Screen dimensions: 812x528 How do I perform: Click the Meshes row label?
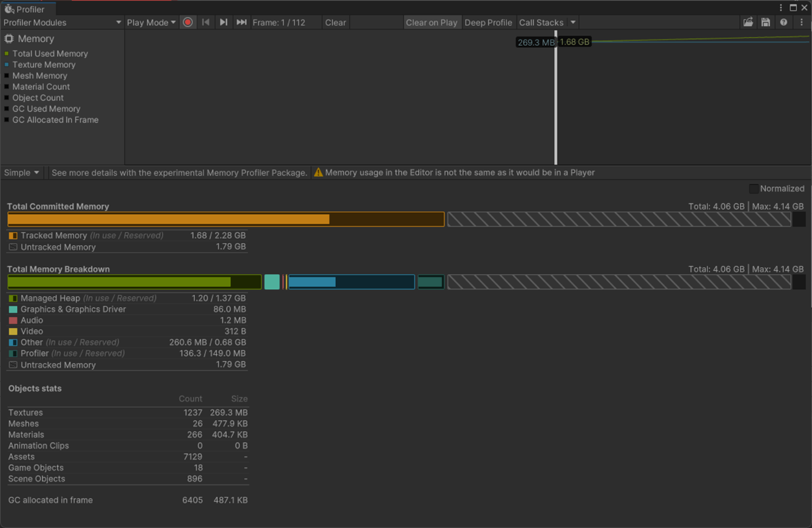pyautogui.click(x=23, y=423)
